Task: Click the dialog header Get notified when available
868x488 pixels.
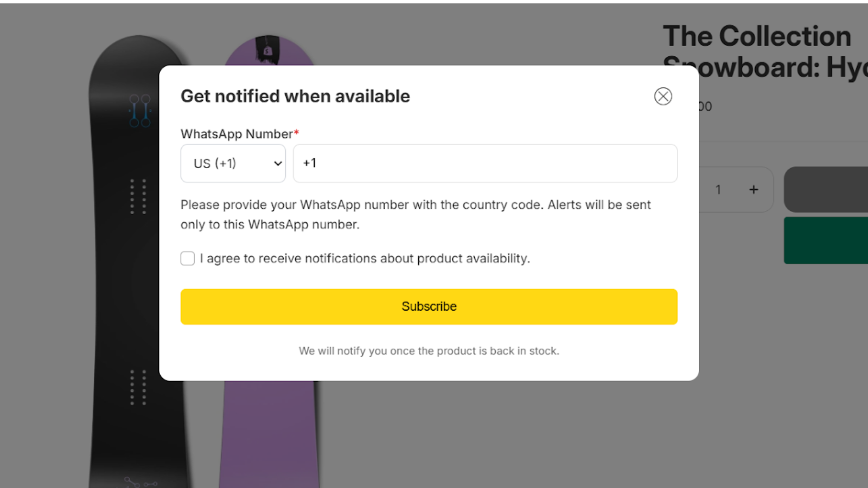Action: 295,96
